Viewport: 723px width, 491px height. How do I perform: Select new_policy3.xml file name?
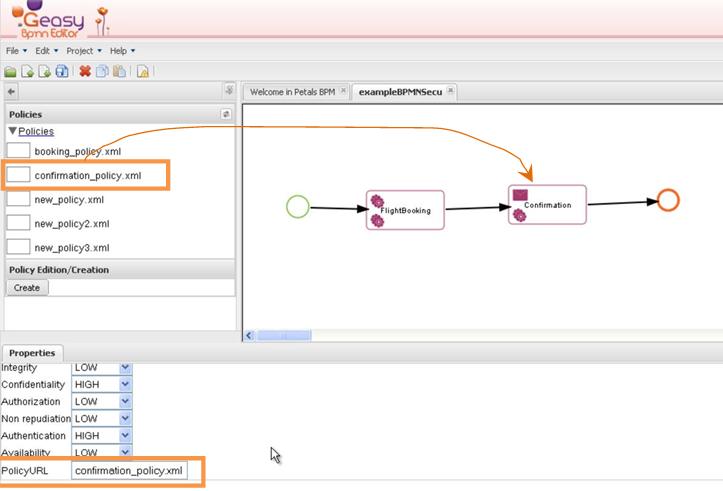pos(72,248)
